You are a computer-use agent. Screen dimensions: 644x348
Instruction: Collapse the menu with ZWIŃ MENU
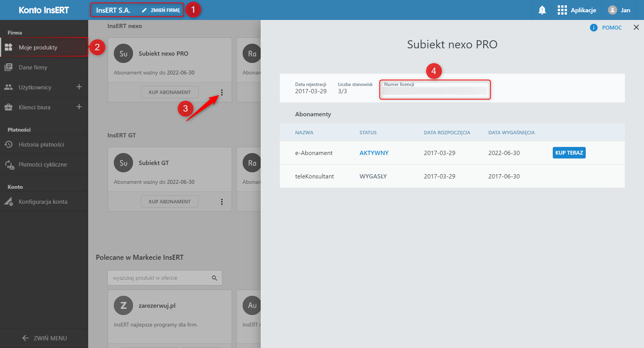(x=44, y=338)
